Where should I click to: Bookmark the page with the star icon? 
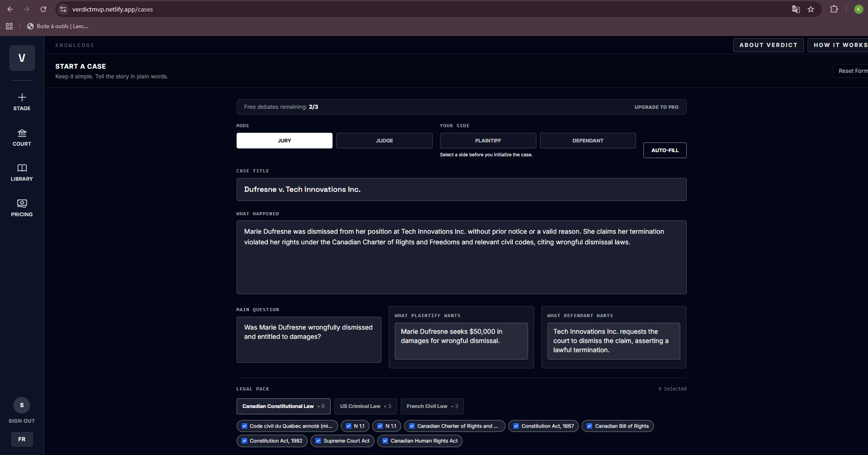(811, 9)
